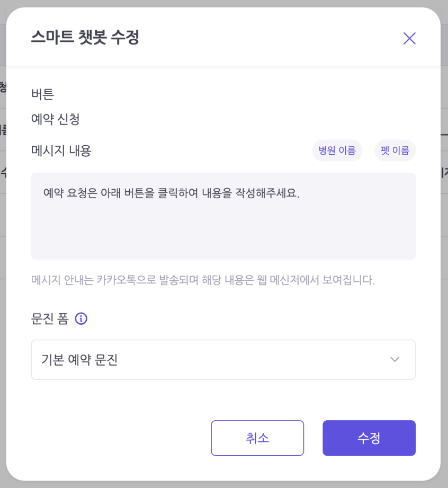Click the info icon next to 문진 폼
This screenshot has height=488, width=448.
tap(81, 318)
